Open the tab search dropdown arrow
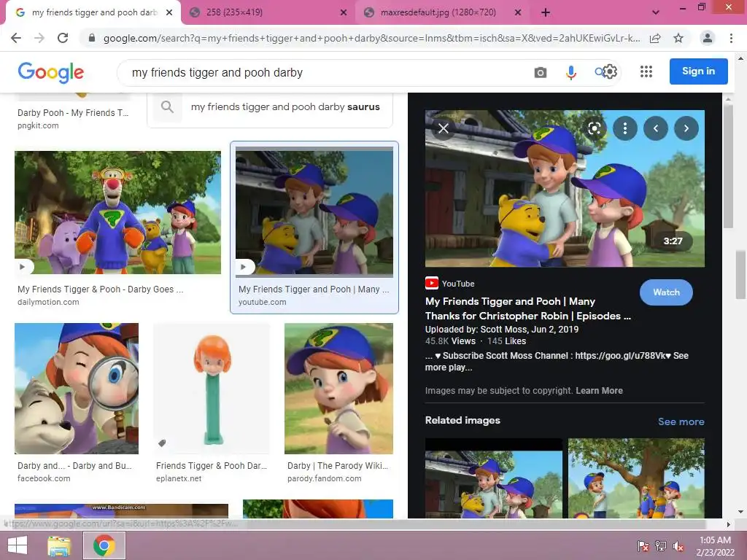 coord(656,12)
